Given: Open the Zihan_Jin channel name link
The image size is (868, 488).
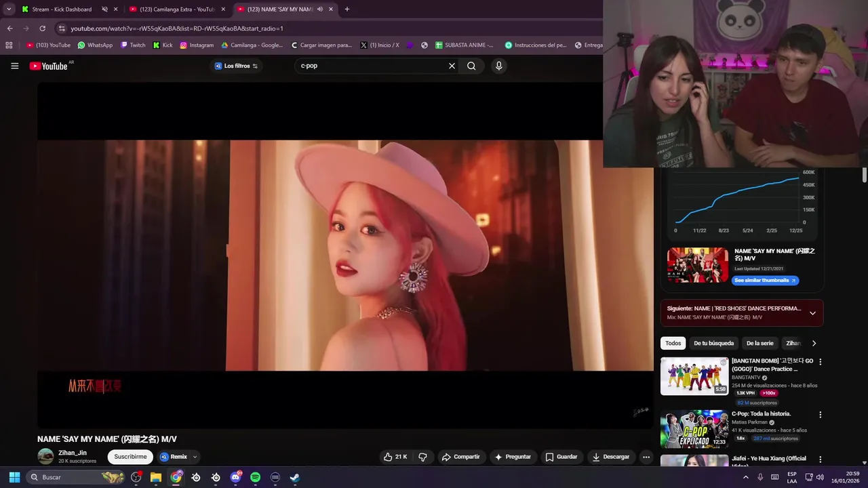Looking at the screenshot, I should click(x=73, y=453).
